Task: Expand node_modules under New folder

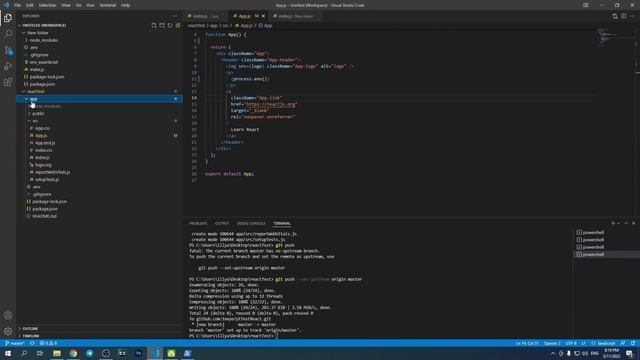Action: pyautogui.click(x=41, y=40)
